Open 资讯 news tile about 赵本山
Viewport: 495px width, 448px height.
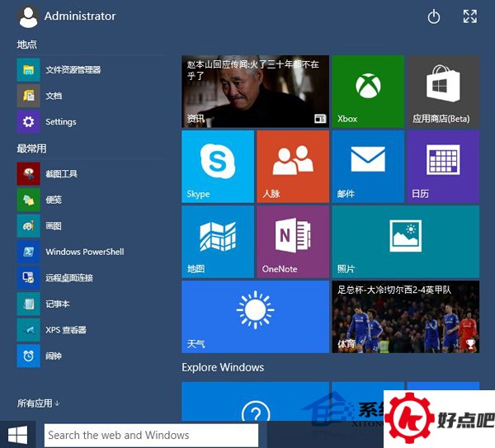pyautogui.click(x=256, y=92)
